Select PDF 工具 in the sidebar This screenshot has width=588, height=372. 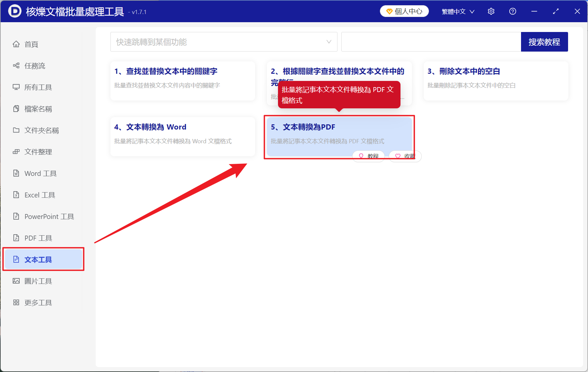coord(43,238)
